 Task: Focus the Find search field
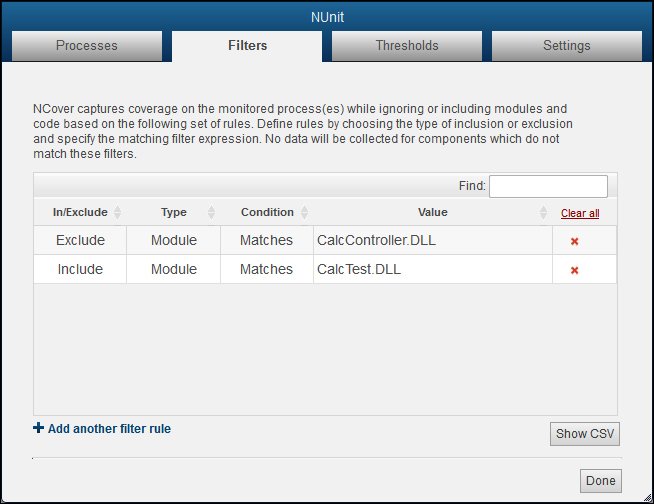[x=548, y=186]
